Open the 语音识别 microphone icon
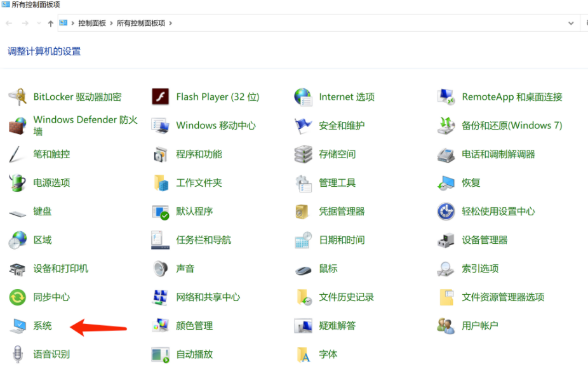The height and width of the screenshot is (390, 588). (x=17, y=354)
